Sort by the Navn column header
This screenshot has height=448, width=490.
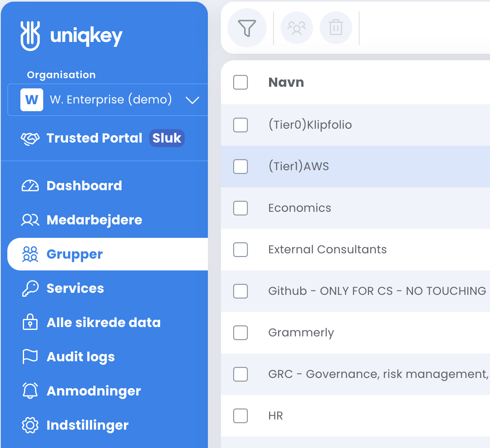[x=286, y=82]
